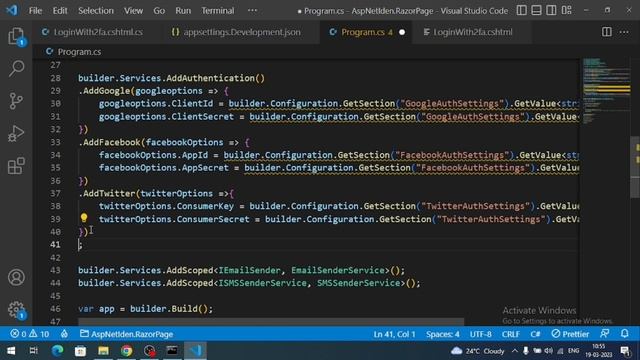Change end of line sequence CRLF
640x360 pixels.
(x=511, y=334)
